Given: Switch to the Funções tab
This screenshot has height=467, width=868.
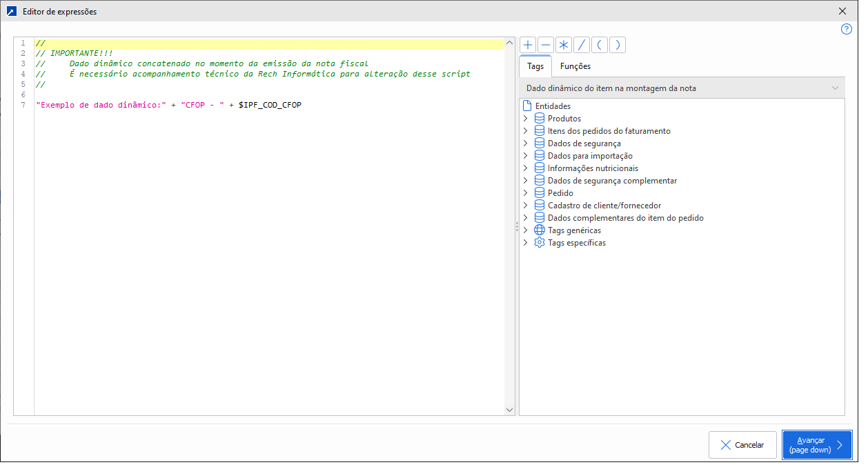Looking at the screenshot, I should [x=575, y=66].
